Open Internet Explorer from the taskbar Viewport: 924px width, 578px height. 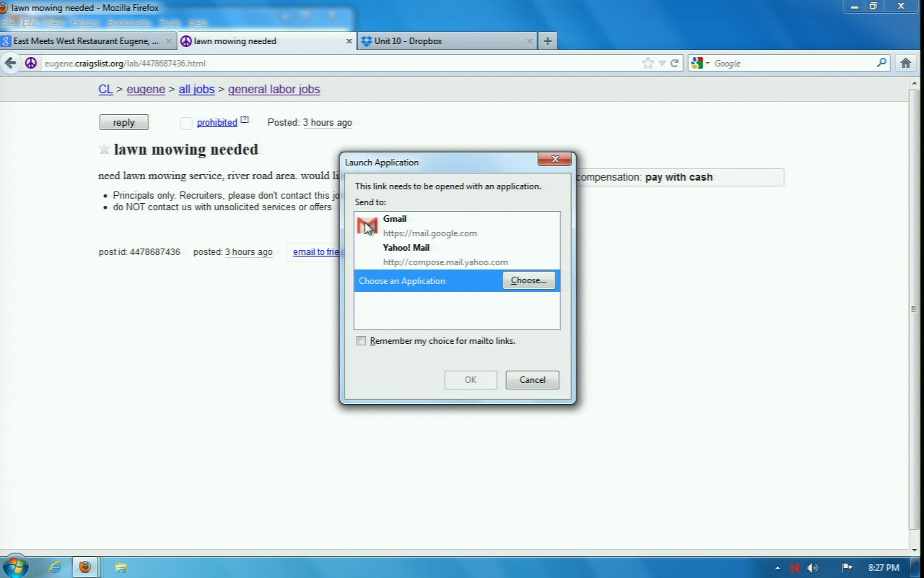click(x=55, y=567)
